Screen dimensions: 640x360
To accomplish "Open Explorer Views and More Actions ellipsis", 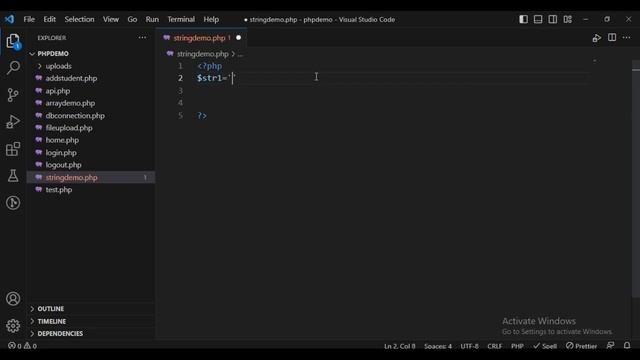I will pos(142,38).
